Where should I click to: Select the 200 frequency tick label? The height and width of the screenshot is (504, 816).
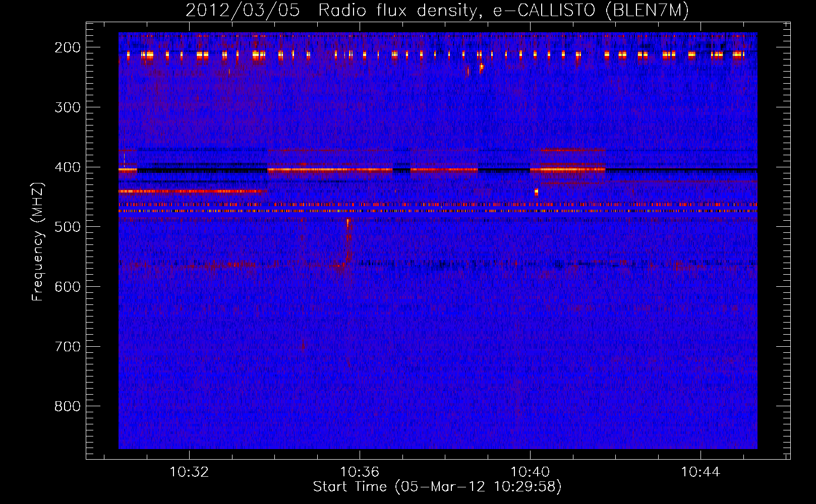68,47
